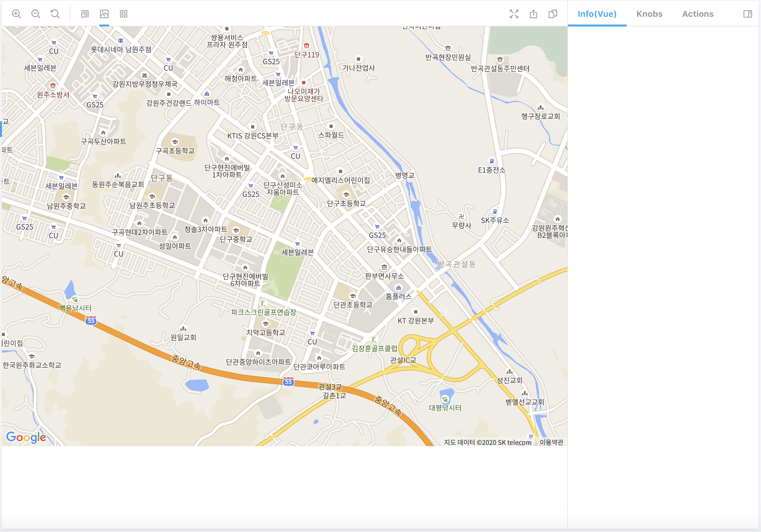Click the E1충전소 gas station marker
The image size is (761, 532).
coord(492,161)
